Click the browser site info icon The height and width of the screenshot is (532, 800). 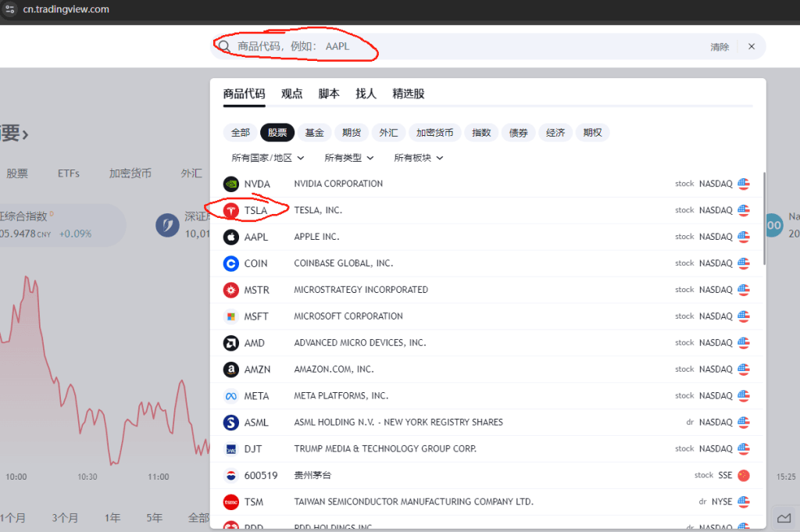9,9
